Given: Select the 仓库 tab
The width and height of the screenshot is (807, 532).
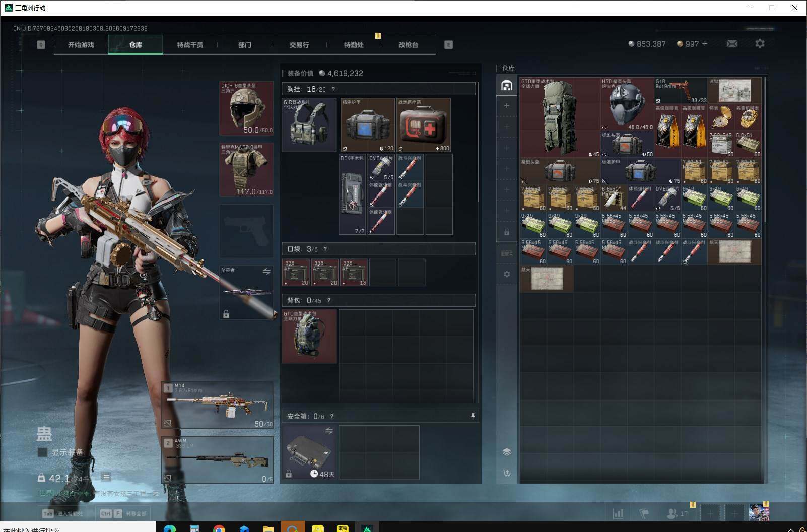Looking at the screenshot, I should [x=136, y=45].
